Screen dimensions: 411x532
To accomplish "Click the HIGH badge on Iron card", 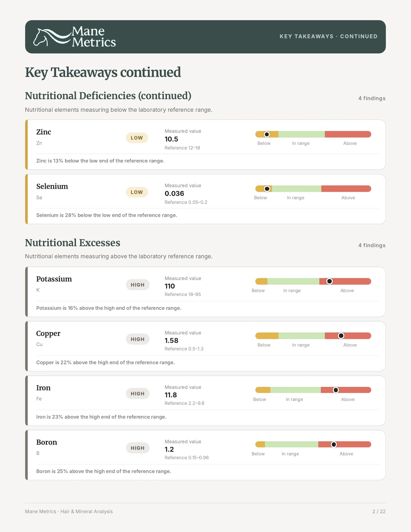I will (x=138, y=394).
